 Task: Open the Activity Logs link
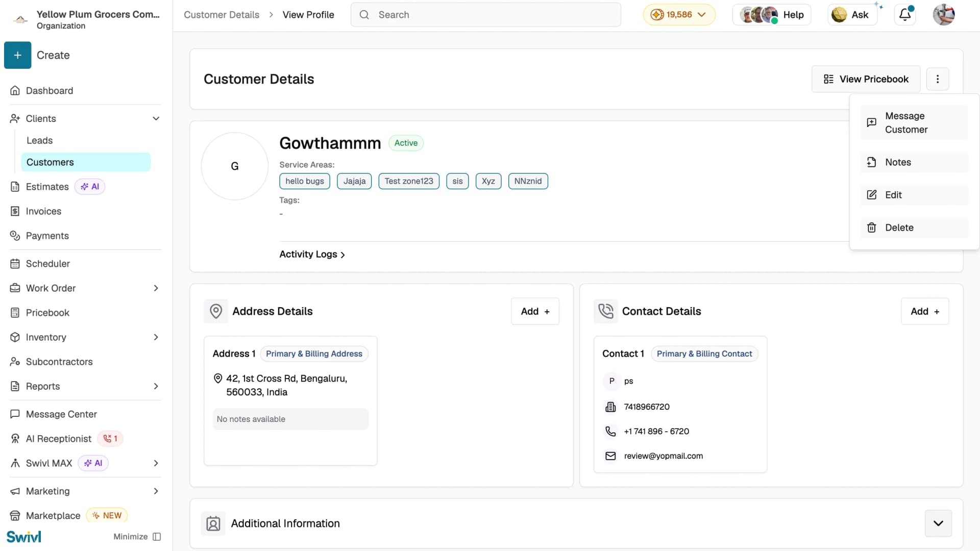pyautogui.click(x=312, y=254)
